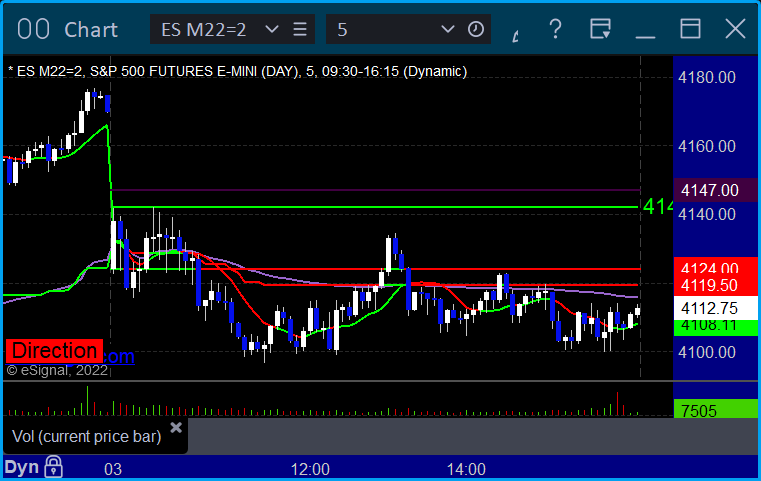
Task: Expand the interval 5 dropdown
Action: click(x=447, y=30)
